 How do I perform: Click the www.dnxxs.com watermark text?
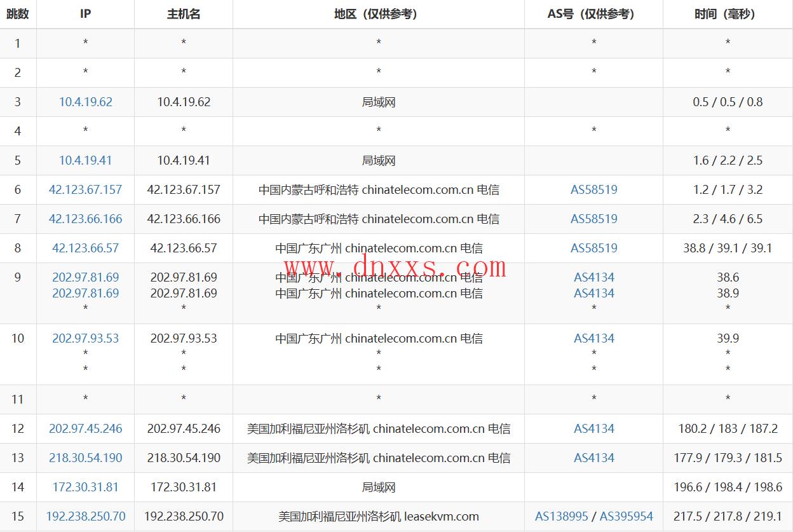pos(394,267)
